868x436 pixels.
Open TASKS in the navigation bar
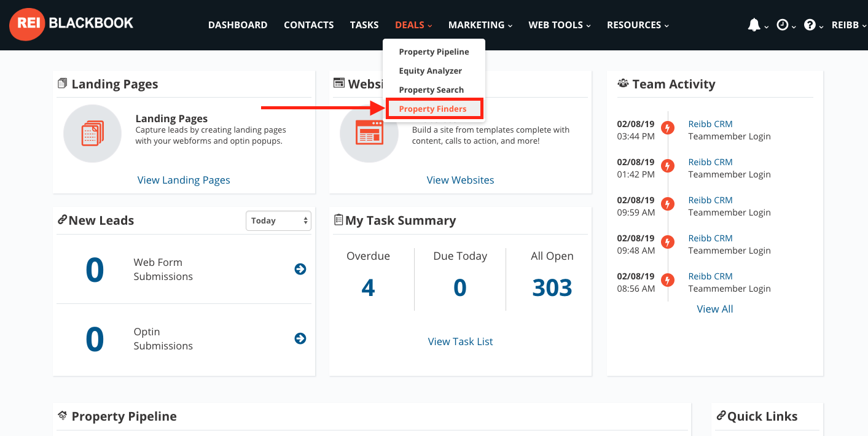pos(364,25)
